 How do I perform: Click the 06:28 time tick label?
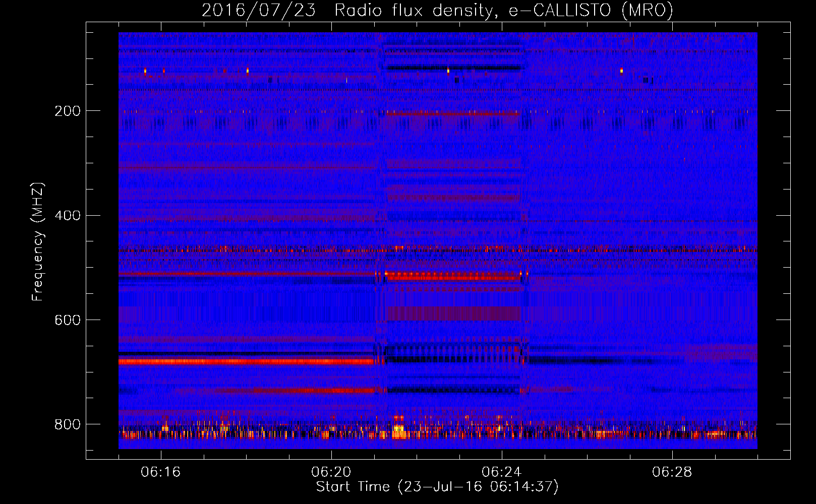point(672,472)
